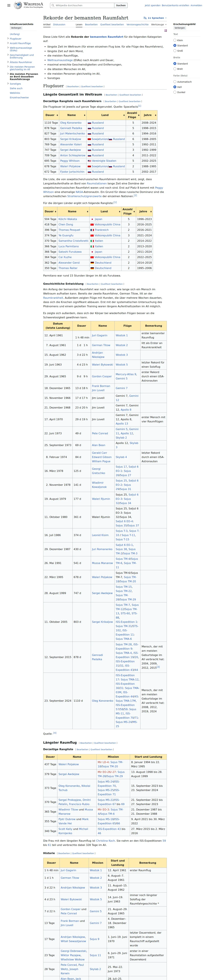Click Benutzerkonto erstellen
210x980 pixels.
[x=175, y=5]
